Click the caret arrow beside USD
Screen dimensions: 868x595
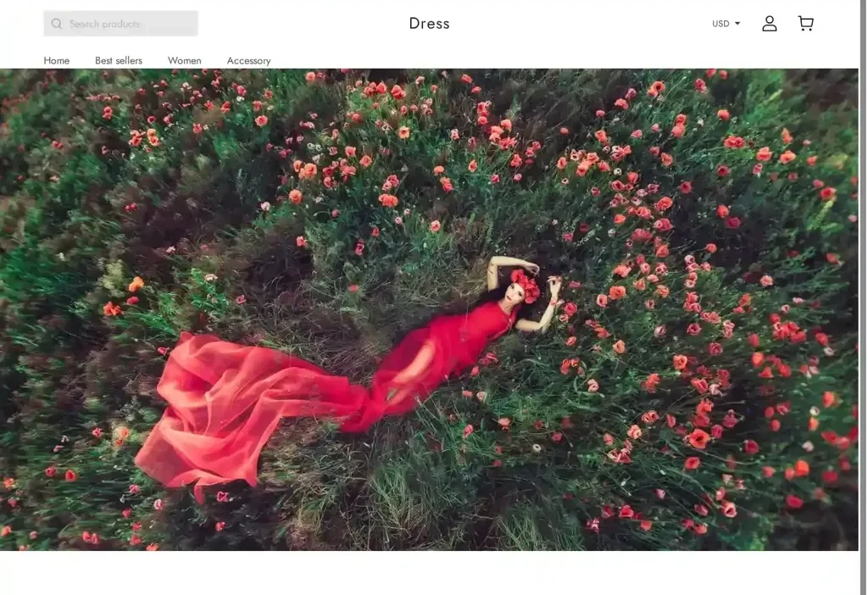click(737, 24)
